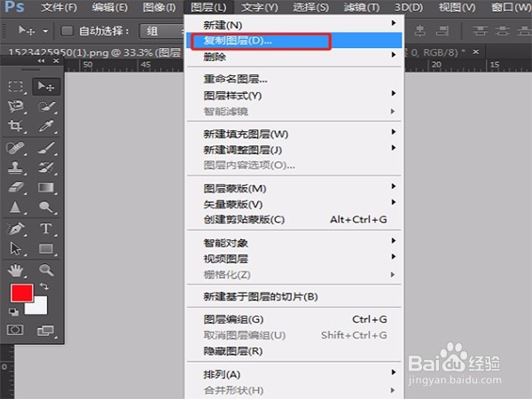Close the document tab
This screenshot has width=532, height=399.
[x=476, y=52]
